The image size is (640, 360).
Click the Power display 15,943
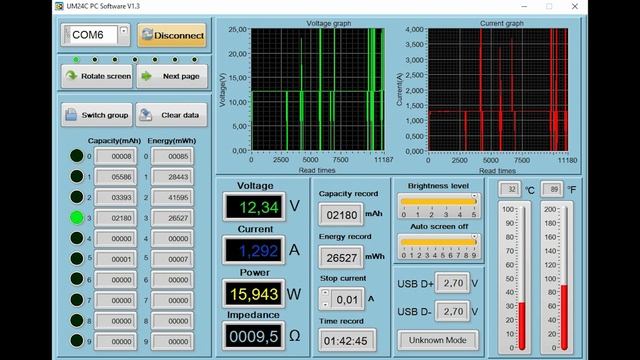pos(254,294)
